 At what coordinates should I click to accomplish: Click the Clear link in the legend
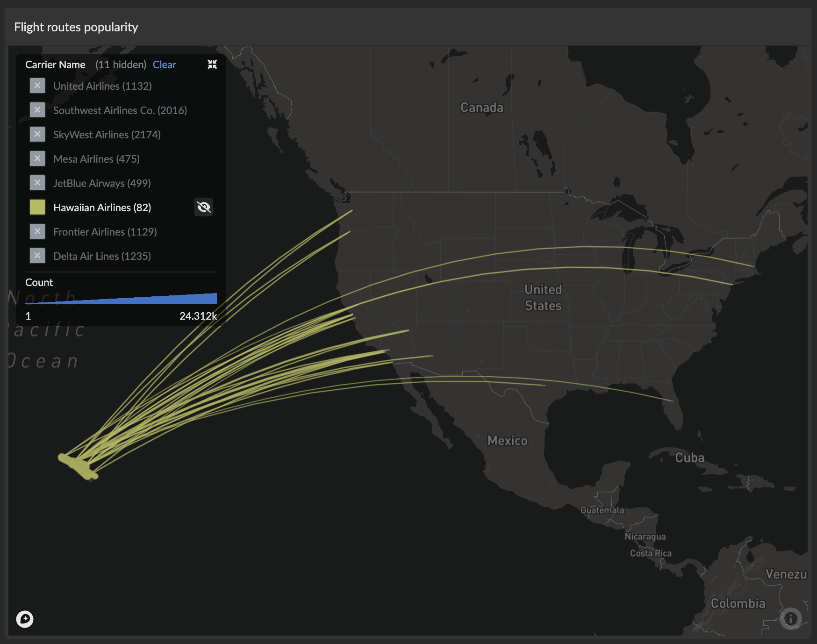coord(164,64)
